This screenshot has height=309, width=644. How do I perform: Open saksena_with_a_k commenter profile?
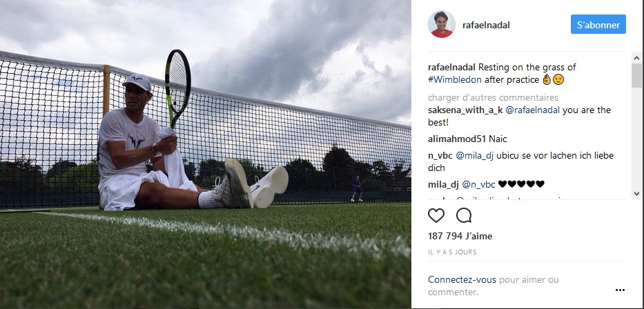click(x=465, y=110)
